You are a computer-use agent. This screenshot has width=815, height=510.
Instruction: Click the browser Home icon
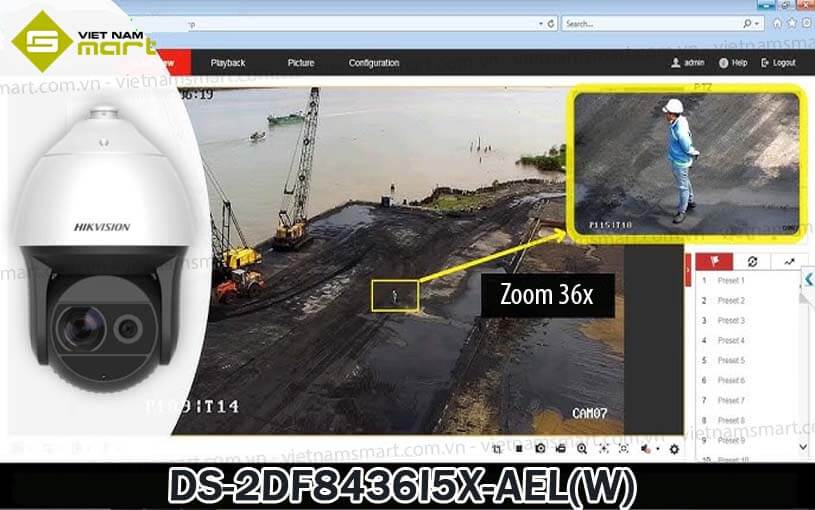pos(777,23)
